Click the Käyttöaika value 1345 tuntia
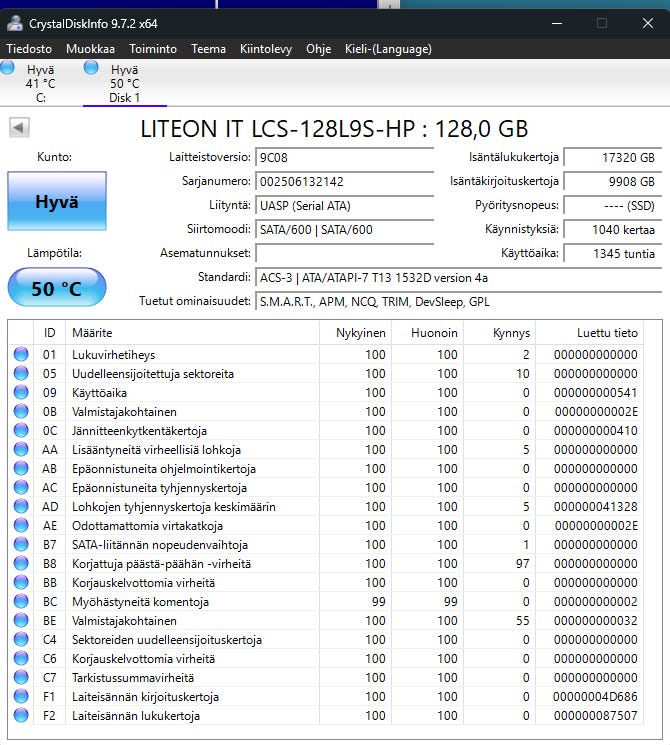670x745 pixels. tap(613, 253)
